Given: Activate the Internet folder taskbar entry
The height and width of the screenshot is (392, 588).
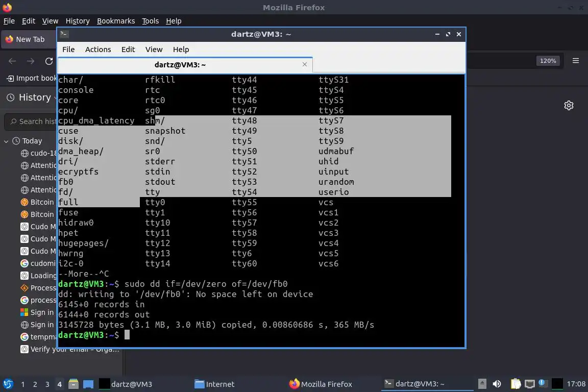Looking at the screenshot, I should tap(214, 384).
